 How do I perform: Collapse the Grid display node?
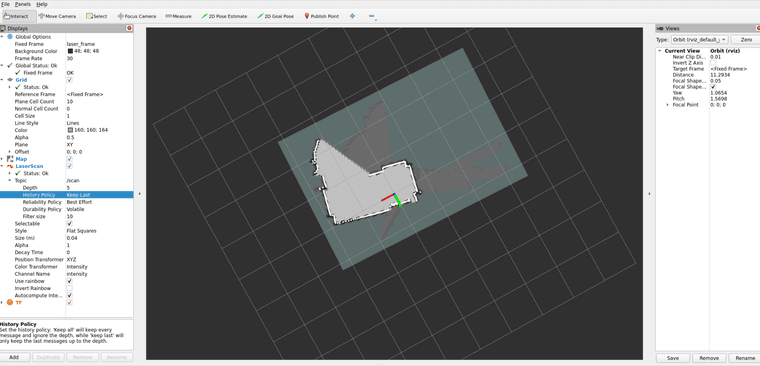[x=2, y=80]
